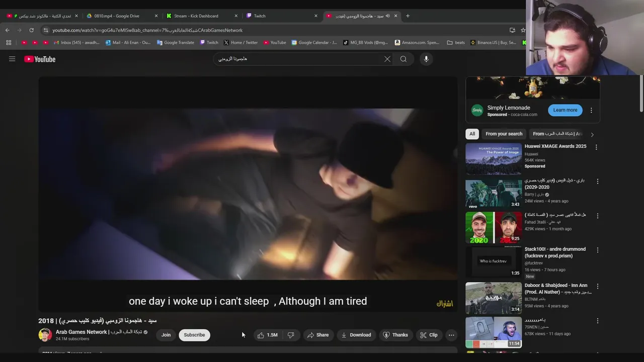Close the Kick Dashboard tab
This screenshot has width=644, height=362.
click(x=236, y=16)
